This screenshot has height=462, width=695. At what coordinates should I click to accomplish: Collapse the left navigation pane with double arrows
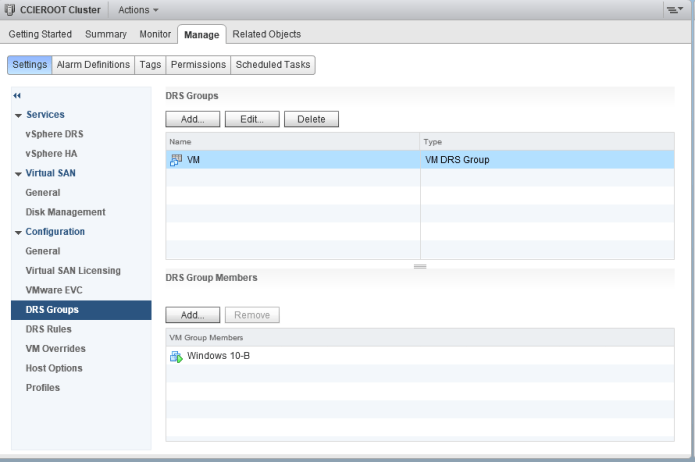tap(17, 95)
